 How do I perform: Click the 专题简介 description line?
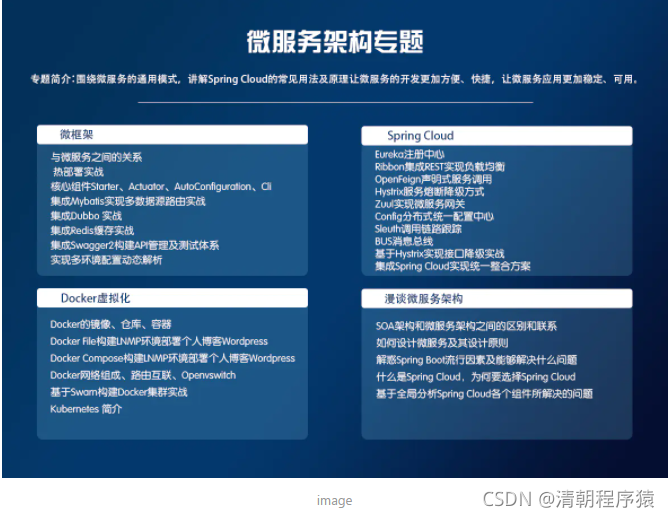(x=334, y=79)
